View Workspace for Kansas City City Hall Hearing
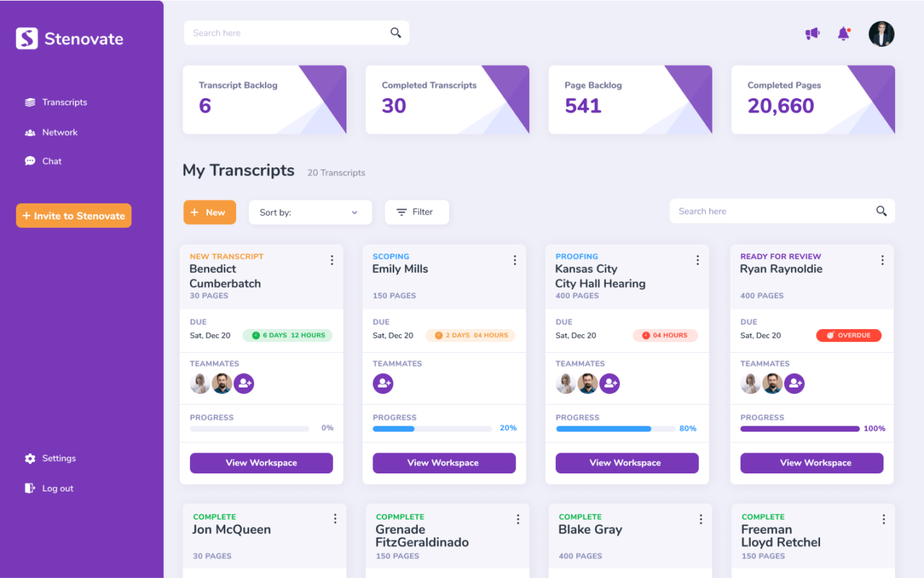 tap(627, 463)
